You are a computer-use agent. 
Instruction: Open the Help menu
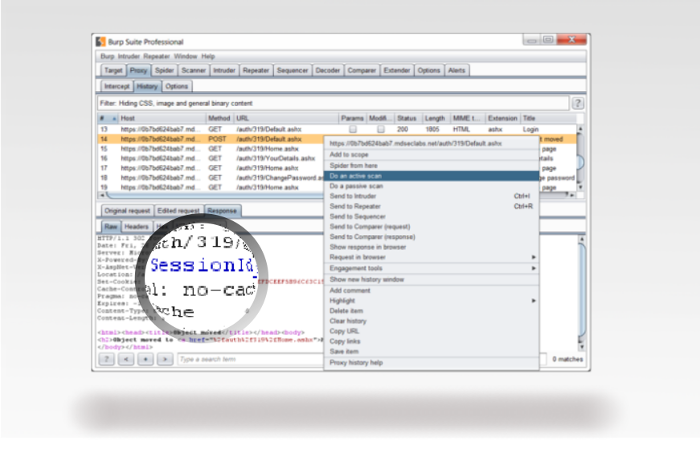[x=208, y=56]
